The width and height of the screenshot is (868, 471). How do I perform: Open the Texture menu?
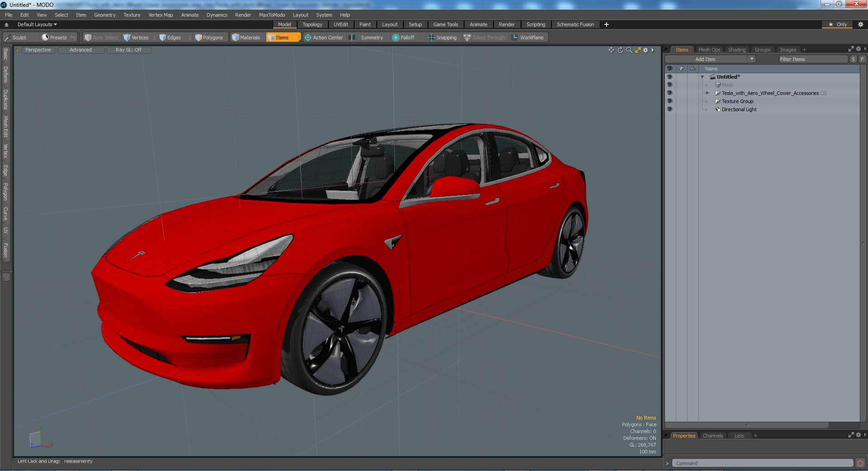(x=132, y=15)
